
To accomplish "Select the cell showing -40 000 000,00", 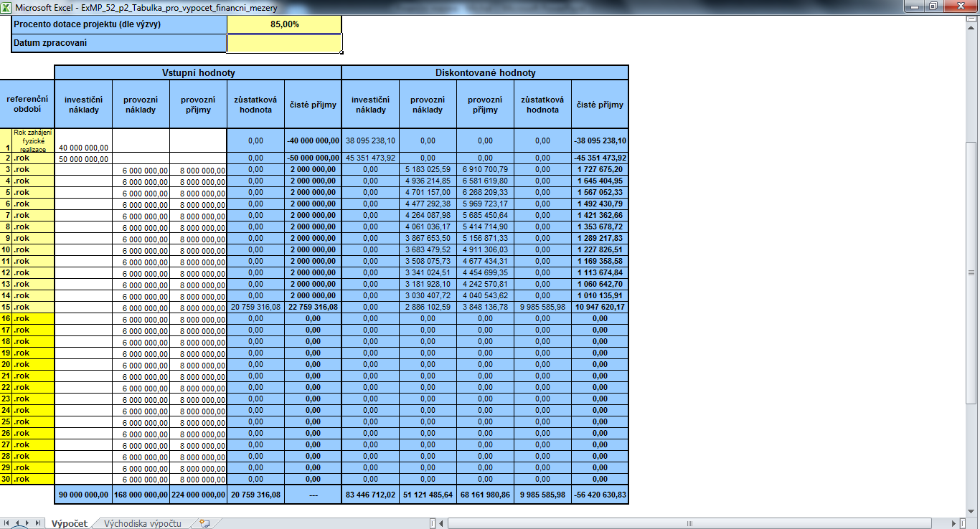I will [x=313, y=140].
